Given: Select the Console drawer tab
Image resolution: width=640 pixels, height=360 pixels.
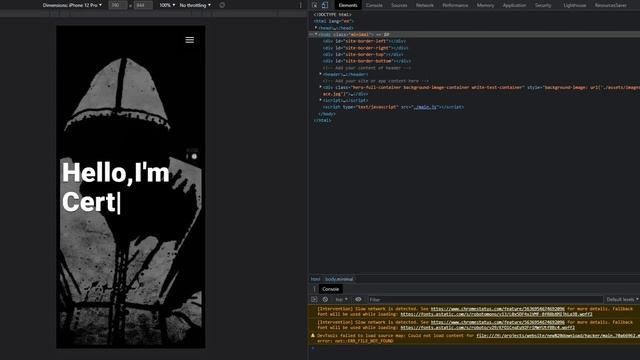Looking at the screenshot, I should click(x=330, y=289).
